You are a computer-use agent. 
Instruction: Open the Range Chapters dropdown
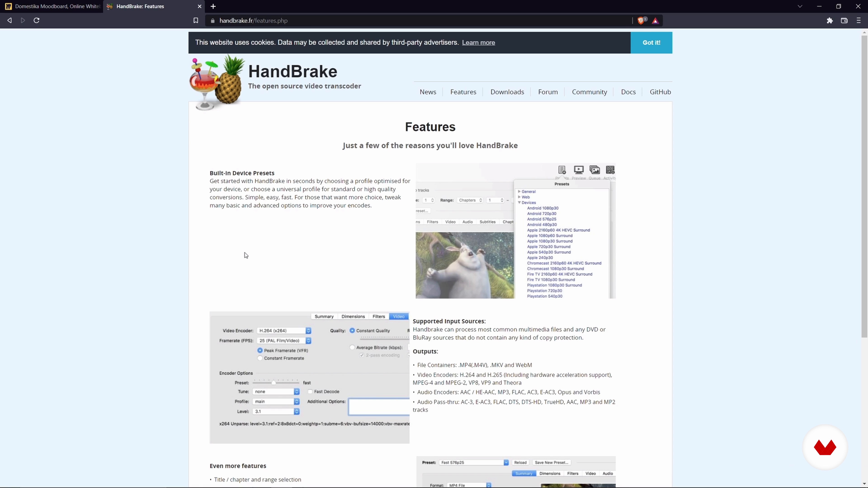(x=470, y=200)
